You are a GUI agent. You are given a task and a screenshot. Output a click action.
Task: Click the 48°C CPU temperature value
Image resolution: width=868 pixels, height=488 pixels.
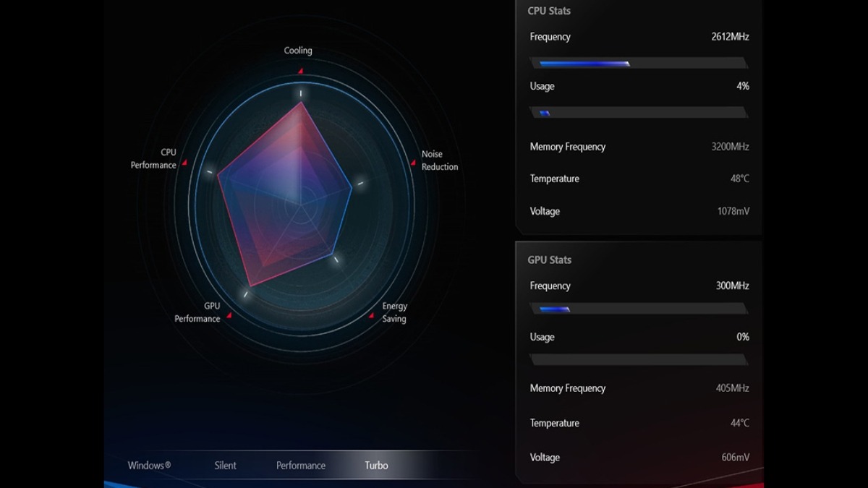pyautogui.click(x=739, y=179)
